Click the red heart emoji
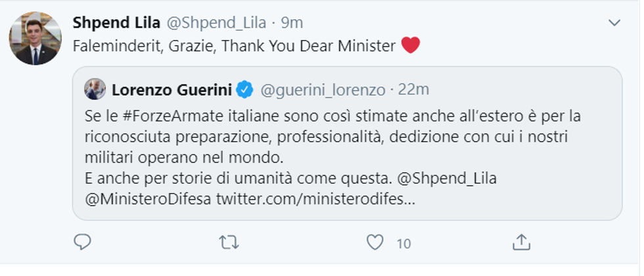The width and height of the screenshot is (644, 276). (x=410, y=45)
